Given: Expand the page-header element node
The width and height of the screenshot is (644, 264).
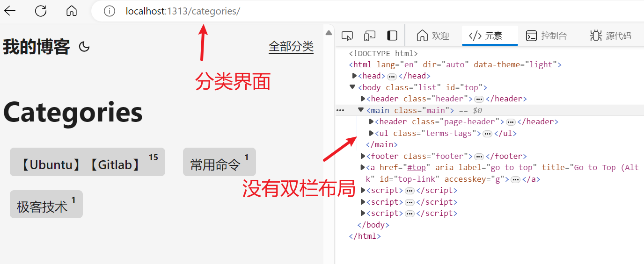Looking at the screenshot, I should [372, 121].
